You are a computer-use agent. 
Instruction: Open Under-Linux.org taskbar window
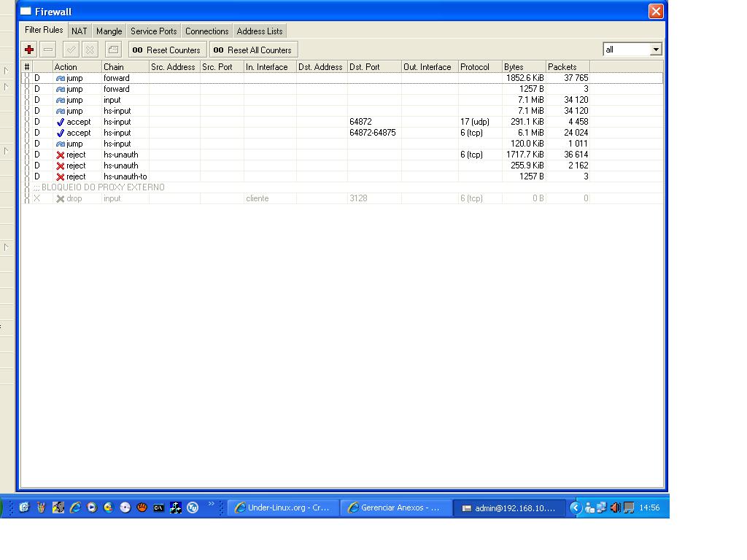point(284,507)
